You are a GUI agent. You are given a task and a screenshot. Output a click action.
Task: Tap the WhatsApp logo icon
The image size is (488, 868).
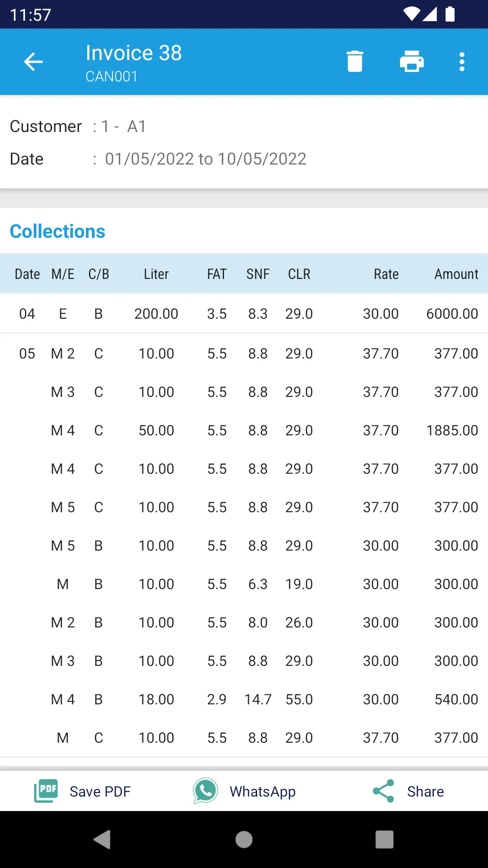click(206, 791)
